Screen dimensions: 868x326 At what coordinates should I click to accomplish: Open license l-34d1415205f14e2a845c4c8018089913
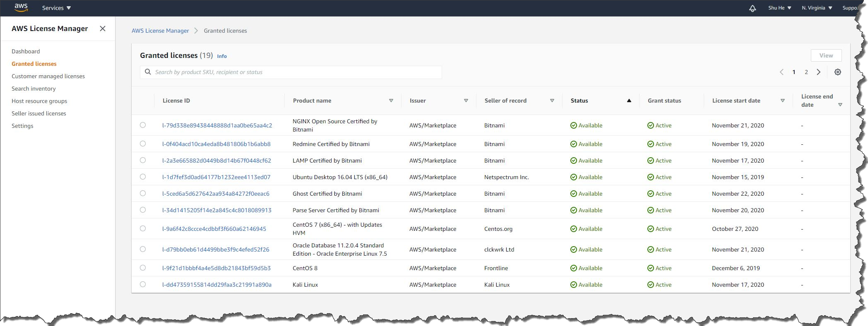217,210
